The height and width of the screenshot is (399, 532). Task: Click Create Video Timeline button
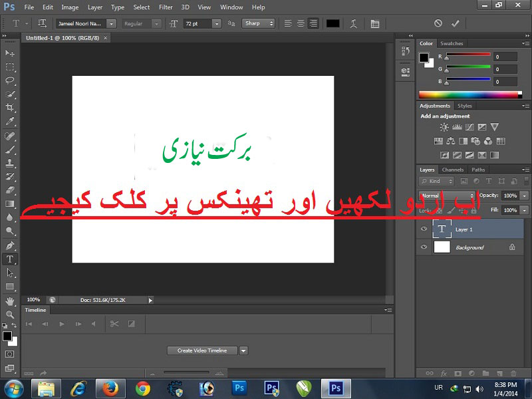202,351
